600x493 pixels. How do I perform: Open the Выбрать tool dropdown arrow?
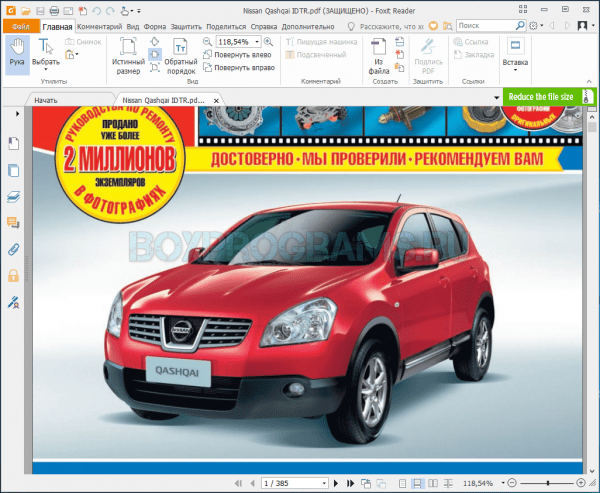tap(46, 70)
